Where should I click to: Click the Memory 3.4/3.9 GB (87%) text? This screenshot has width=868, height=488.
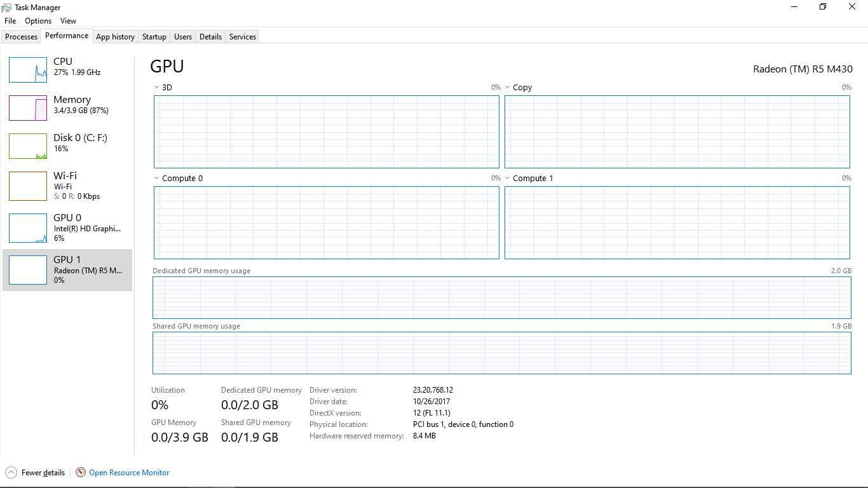tap(81, 111)
